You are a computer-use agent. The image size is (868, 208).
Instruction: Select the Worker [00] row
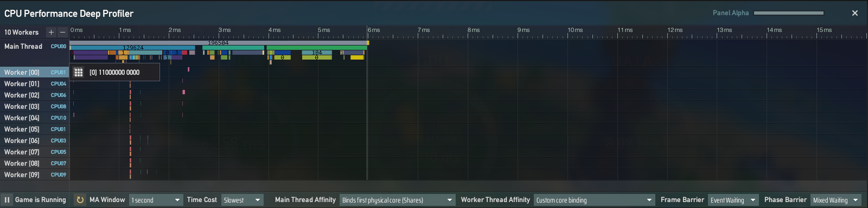pos(35,72)
